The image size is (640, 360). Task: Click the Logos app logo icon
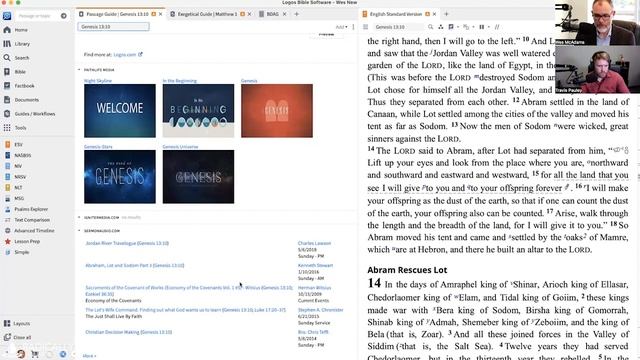coord(7,16)
